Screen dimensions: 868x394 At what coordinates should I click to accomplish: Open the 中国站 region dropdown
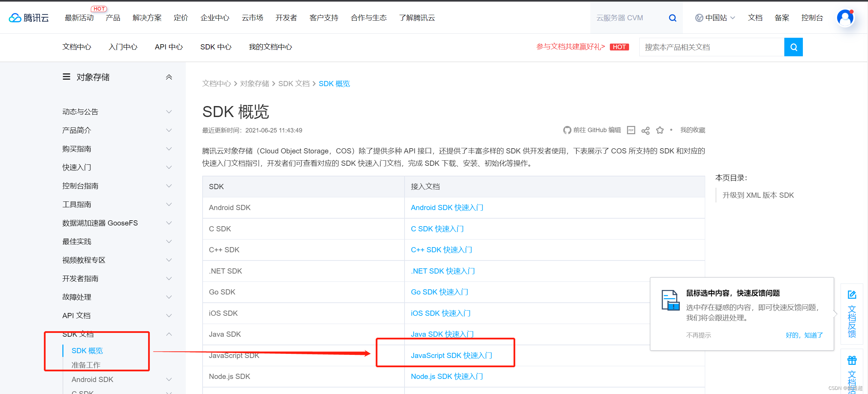tap(716, 18)
